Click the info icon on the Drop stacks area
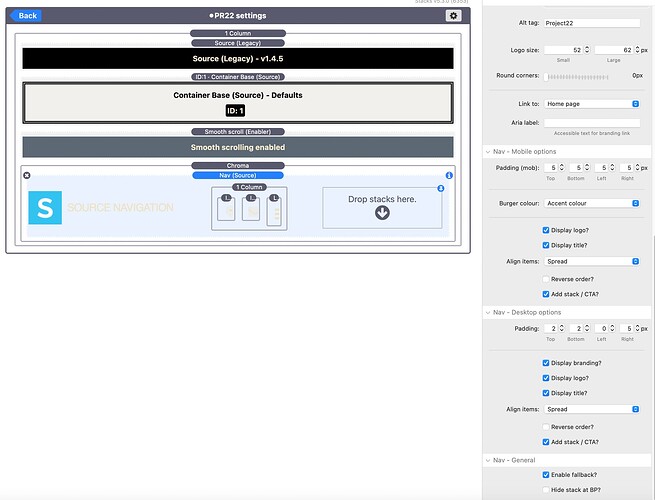This screenshot has height=500, width=655. click(x=441, y=188)
